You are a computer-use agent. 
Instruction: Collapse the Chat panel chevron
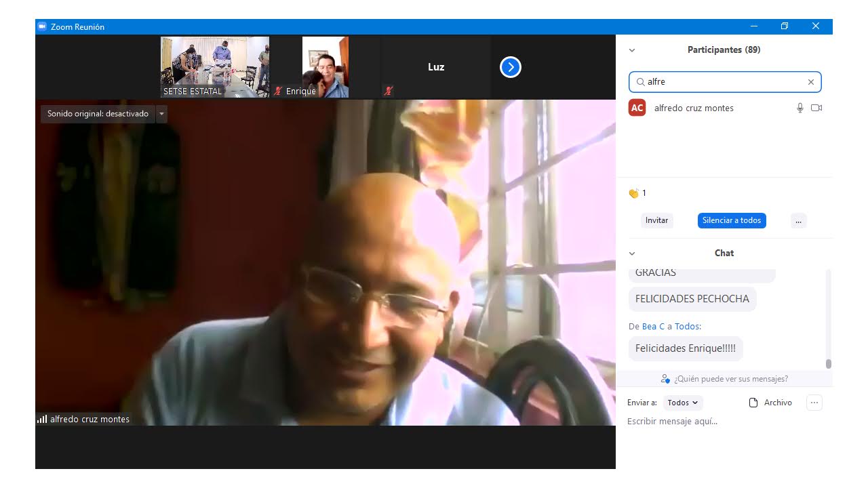click(632, 253)
